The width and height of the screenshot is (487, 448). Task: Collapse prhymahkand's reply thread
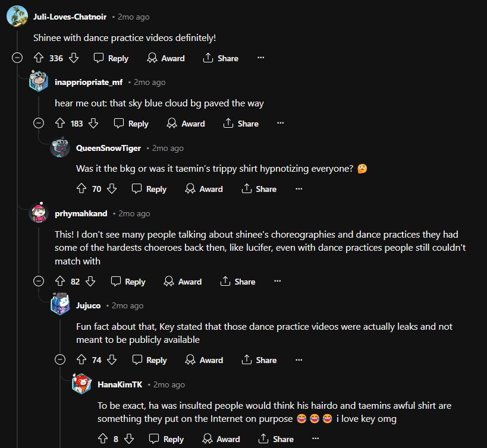pyautogui.click(x=39, y=282)
